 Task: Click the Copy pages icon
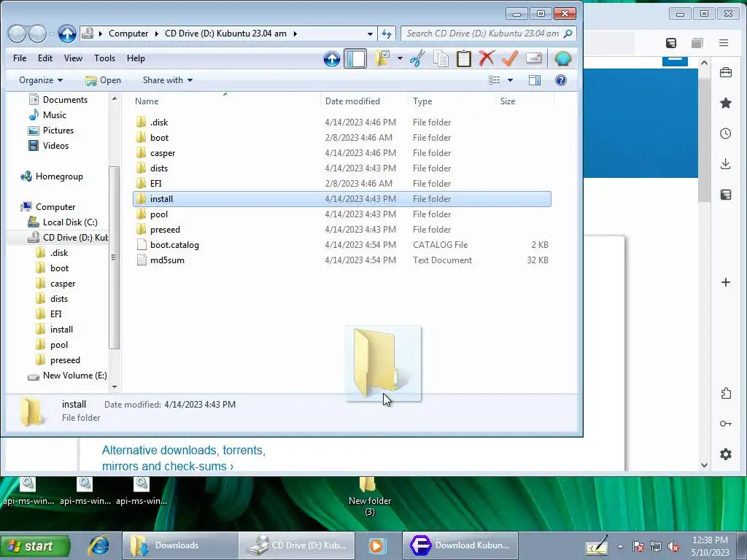pos(441,58)
